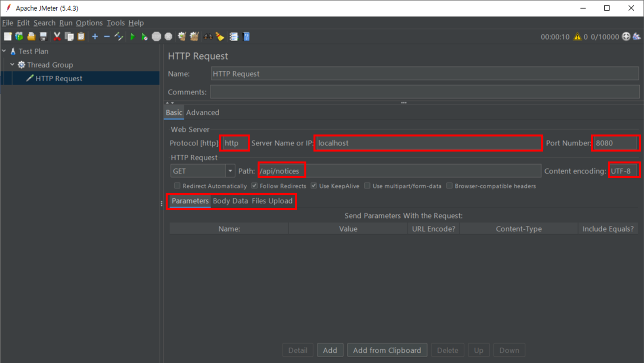The height and width of the screenshot is (363, 644).
Task: Open the Tools menu
Action: click(x=116, y=23)
